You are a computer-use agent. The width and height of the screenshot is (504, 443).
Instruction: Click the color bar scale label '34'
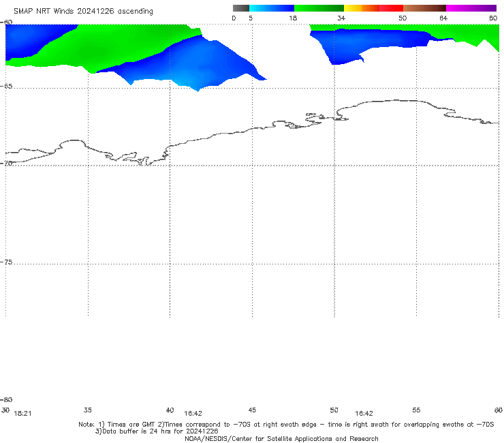pyautogui.click(x=341, y=18)
